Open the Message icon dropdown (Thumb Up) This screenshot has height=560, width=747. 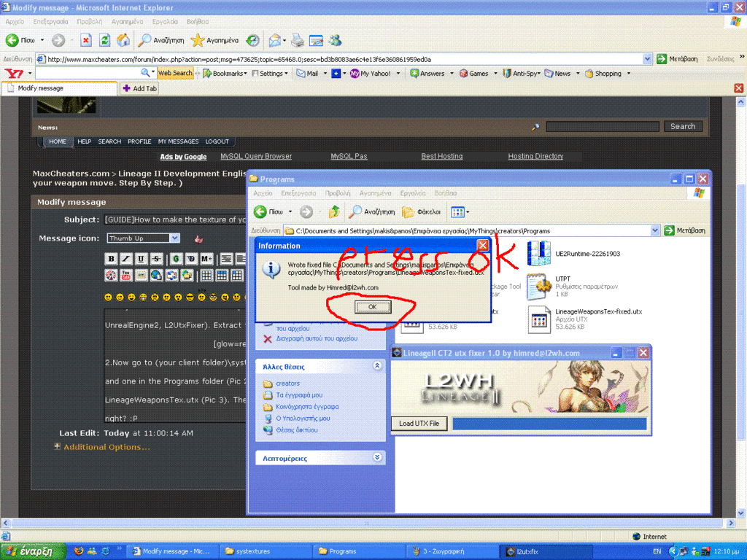174,238
